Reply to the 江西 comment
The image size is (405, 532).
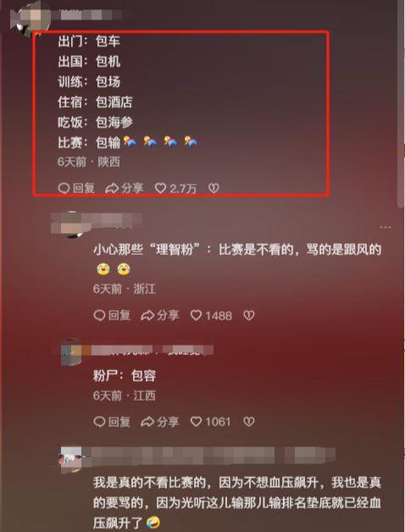pyautogui.click(x=112, y=422)
